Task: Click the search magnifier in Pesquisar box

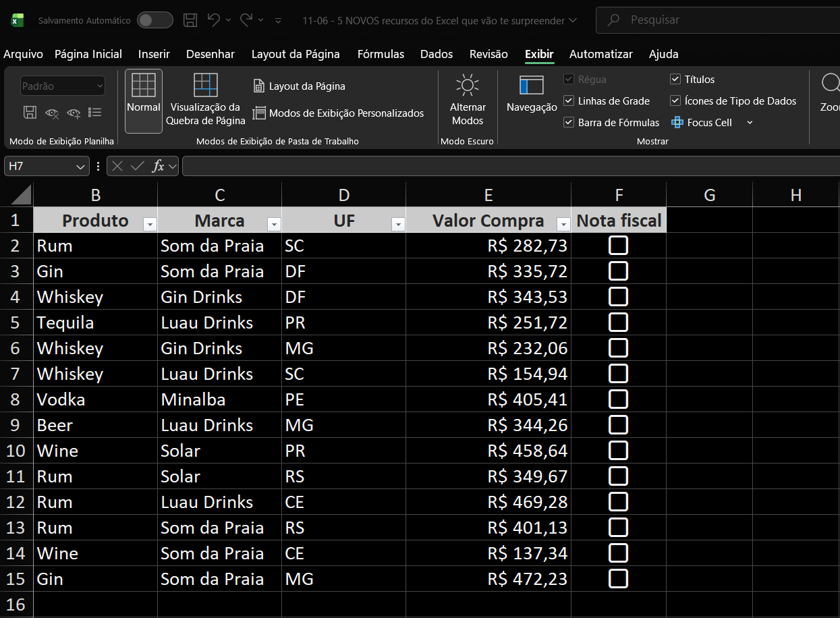Action: click(613, 20)
